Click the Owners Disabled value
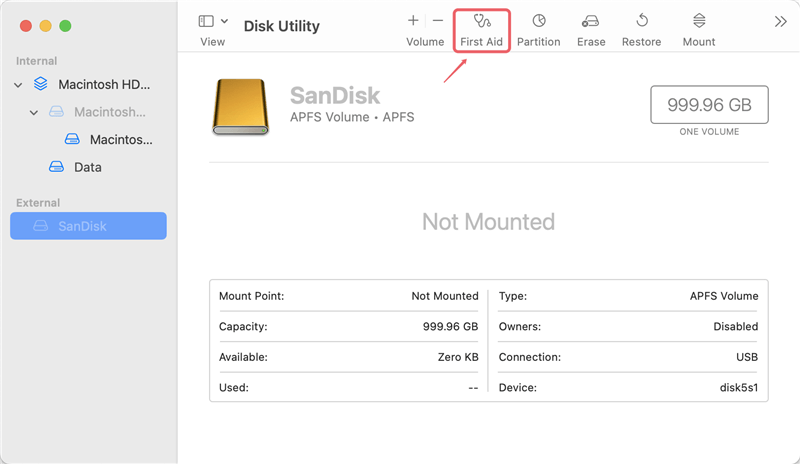 (735, 327)
